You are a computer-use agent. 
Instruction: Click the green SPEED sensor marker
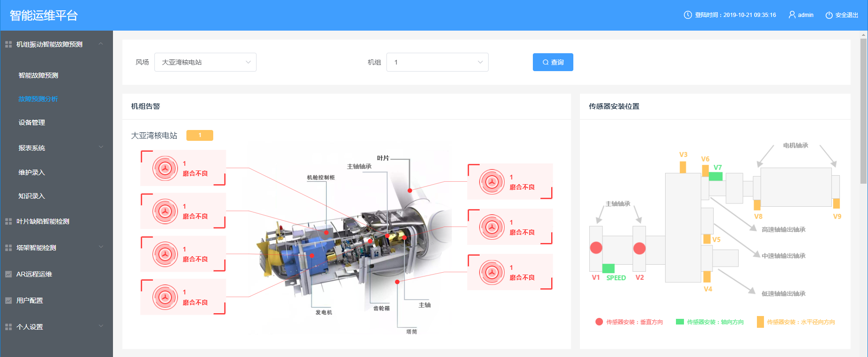click(608, 268)
